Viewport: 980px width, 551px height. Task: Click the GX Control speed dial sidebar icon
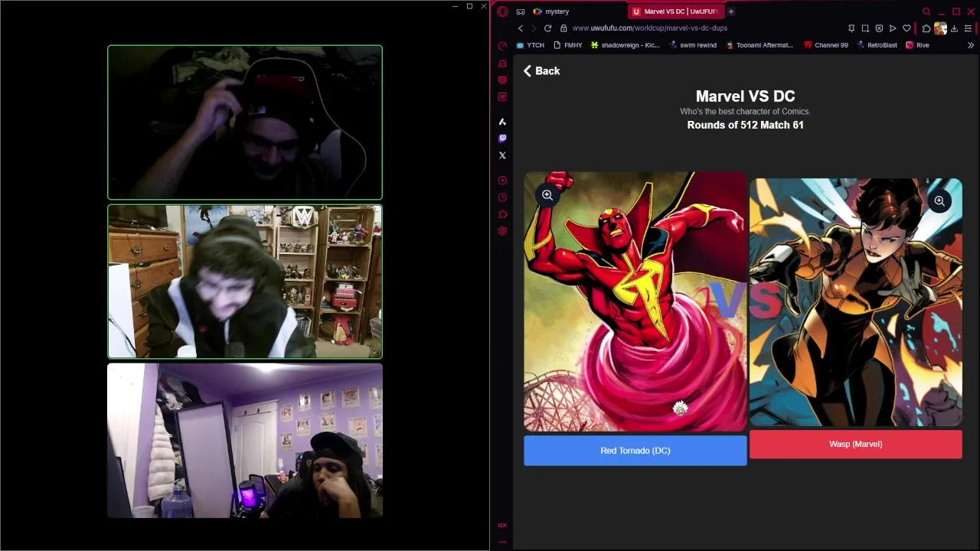502,45
